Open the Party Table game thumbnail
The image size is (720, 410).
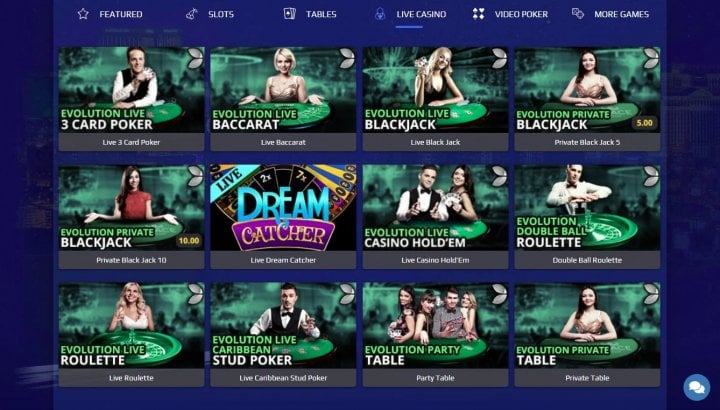tap(435, 326)
